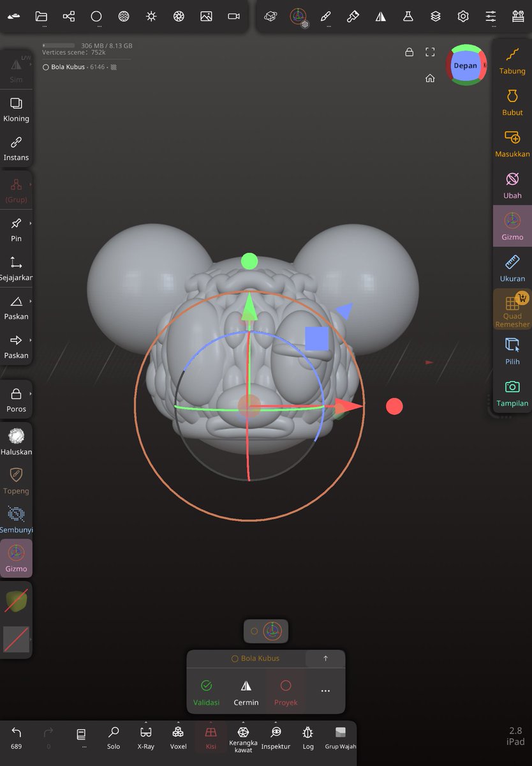Viewport: 532px width, 766px height.
Task: Click the Cermin mirror button
Action: [x=246, y=693]
